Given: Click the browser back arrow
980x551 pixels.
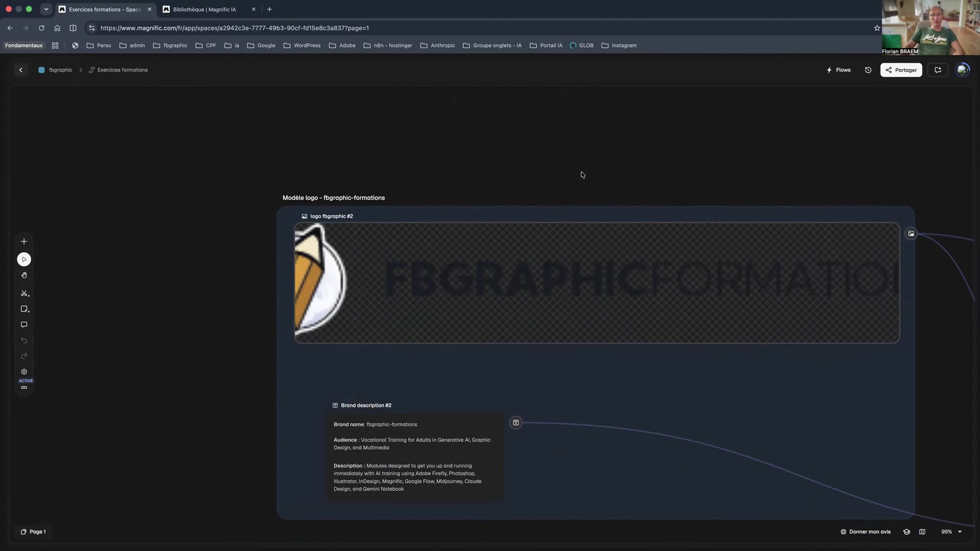Looking at the screenshot, I should click(x=10, y=28).
